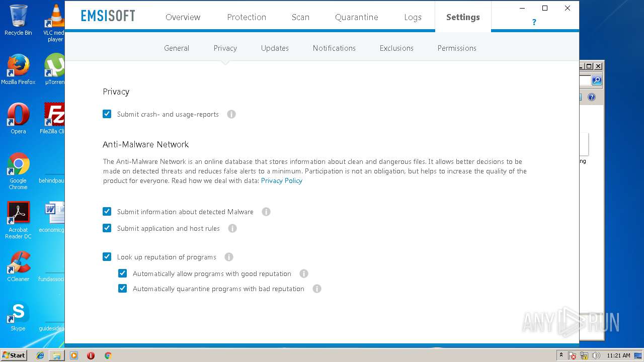The height and width of the screenshot is (362, 644).
Task: Show info for crash and usage reports
Action: coord(231,114)
